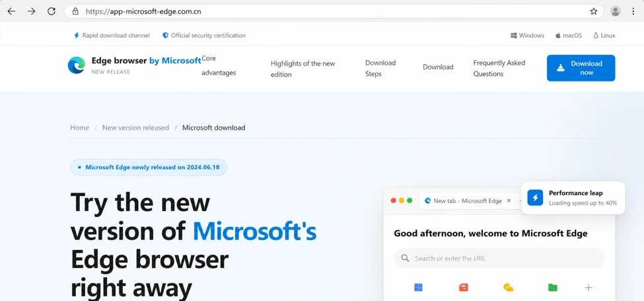Viewport: 644px width, 301px height.
Task: Click the padlock site info icon
Action: (x=75, y=11)
